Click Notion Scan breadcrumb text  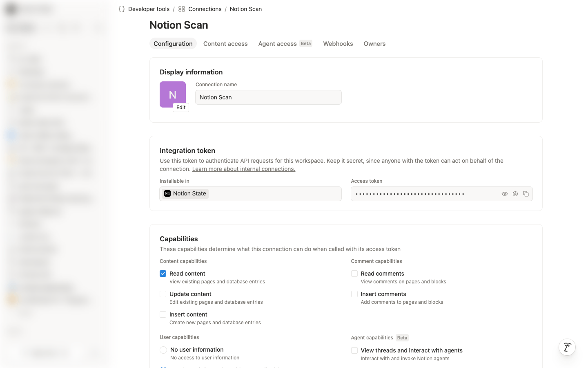[x=246, y=9]
